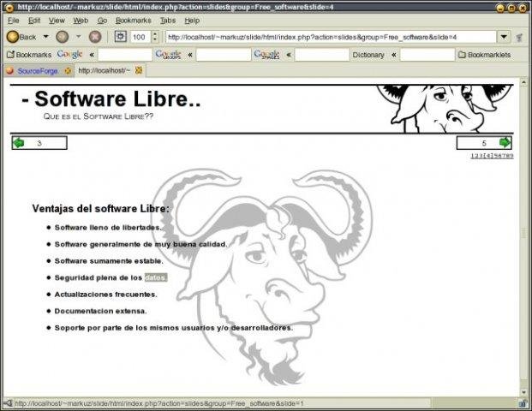The image size is (532, 411).
Task: Click 'Software lleno de libertades.' bullet
Action: click(x=108, y=228)
